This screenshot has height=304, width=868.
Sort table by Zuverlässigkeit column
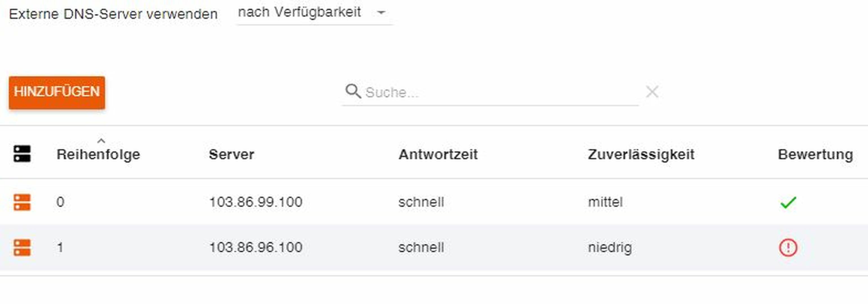point(641,154)
